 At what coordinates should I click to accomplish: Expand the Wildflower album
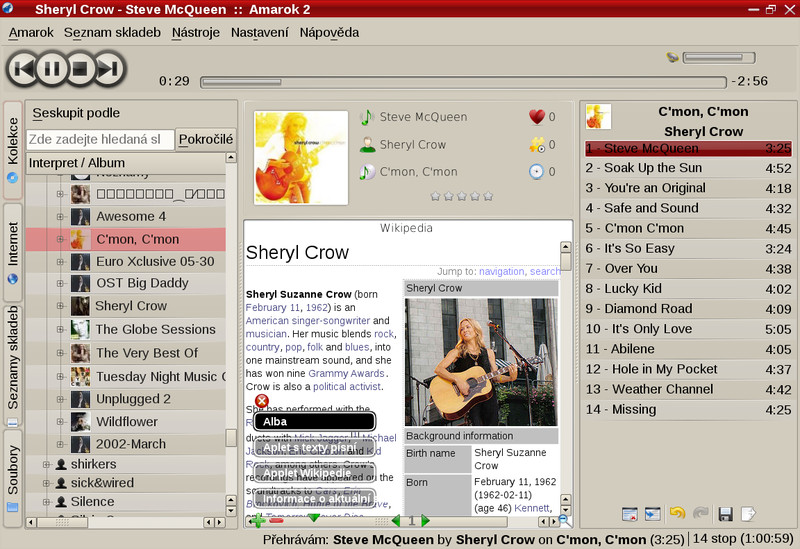click(60, 422)
